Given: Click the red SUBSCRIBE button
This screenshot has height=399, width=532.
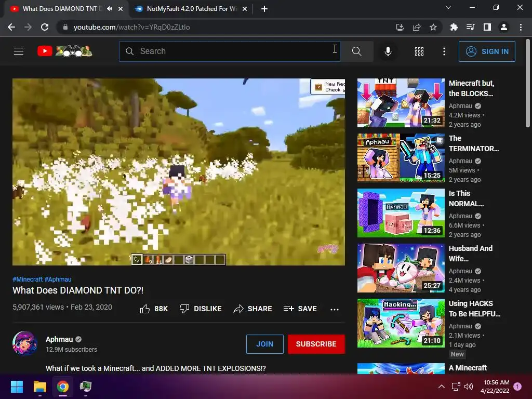Looking at the screenshot, I should 316,344.
